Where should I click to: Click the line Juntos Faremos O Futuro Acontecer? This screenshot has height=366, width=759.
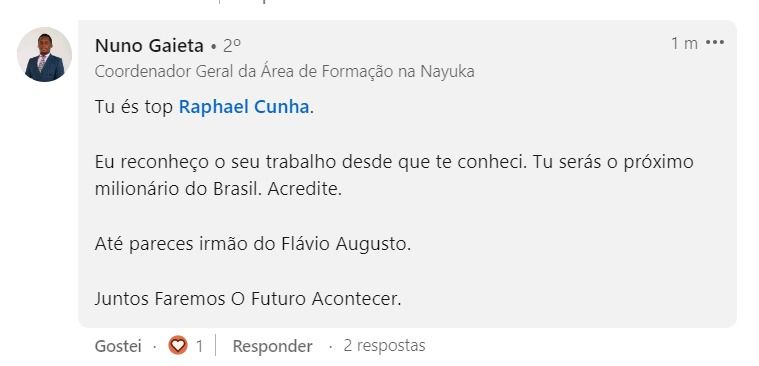pos(248,299)
